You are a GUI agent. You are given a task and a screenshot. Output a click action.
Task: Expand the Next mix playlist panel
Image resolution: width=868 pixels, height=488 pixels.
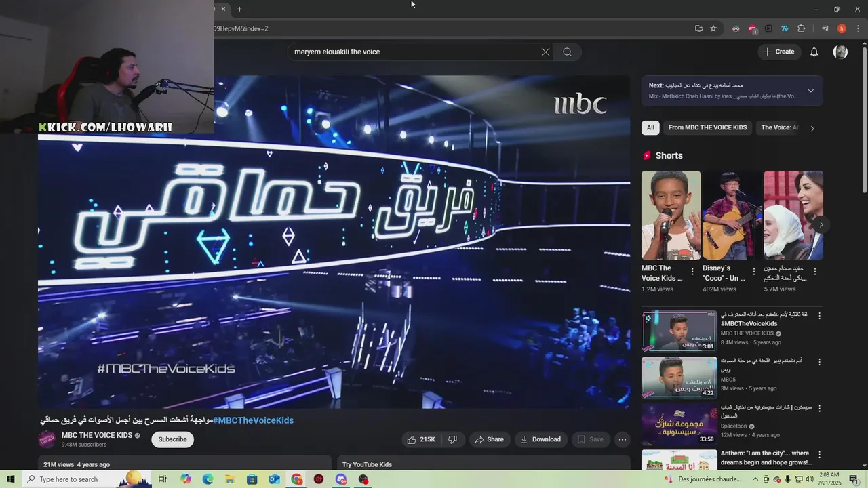click(x=810, y=91)
